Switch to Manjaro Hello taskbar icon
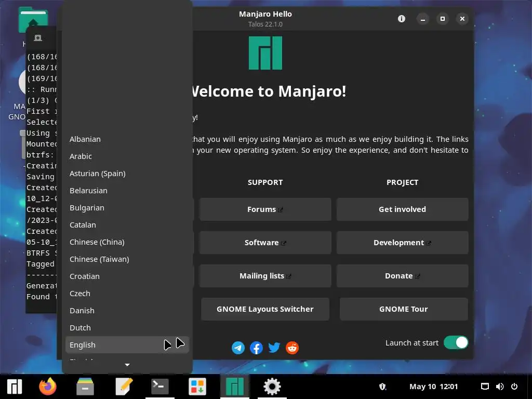Viewport: 532px width, 399px height. [x=235, y=387]
